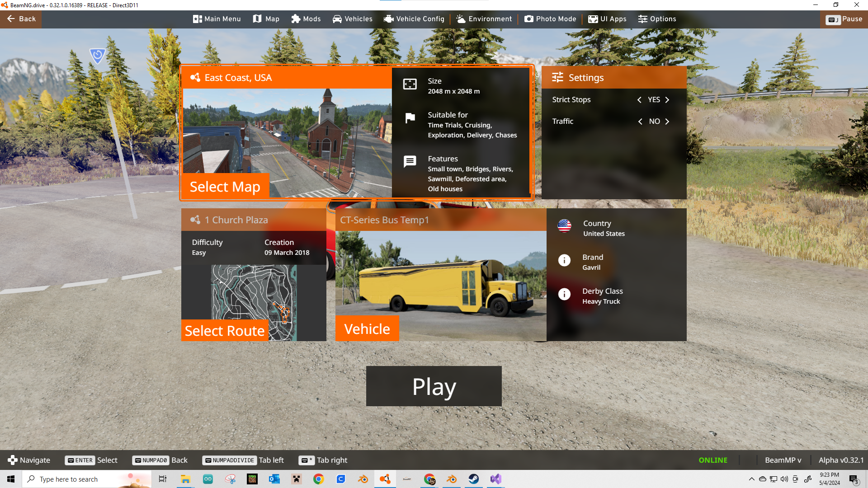Click the Brand info icon

click(x=564, y=260)
